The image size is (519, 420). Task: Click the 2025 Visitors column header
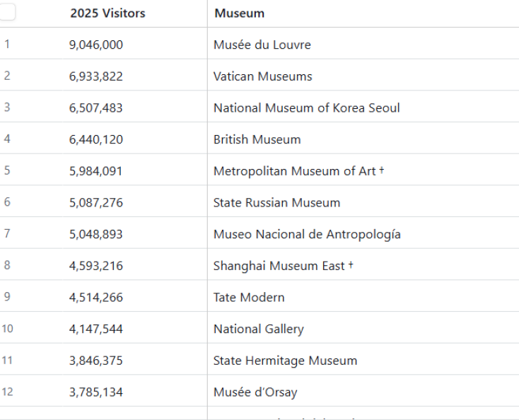pos(107,13)
